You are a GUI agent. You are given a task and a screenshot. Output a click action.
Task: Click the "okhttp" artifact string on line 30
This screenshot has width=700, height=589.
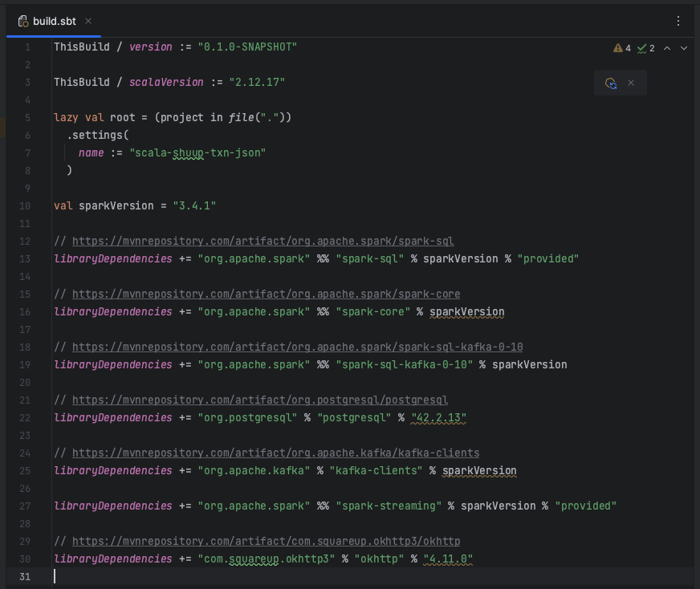tap(379, 559)
